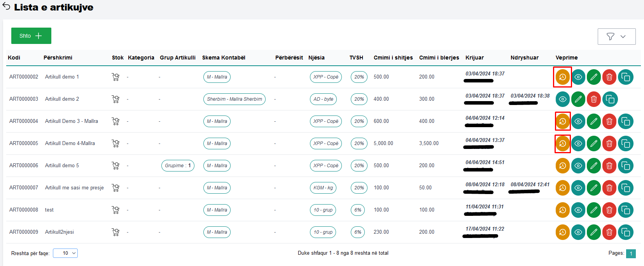
Task: Click stock cart icon for Artikull demo 5
Action: pyautogui.click(x=115, y=166)
